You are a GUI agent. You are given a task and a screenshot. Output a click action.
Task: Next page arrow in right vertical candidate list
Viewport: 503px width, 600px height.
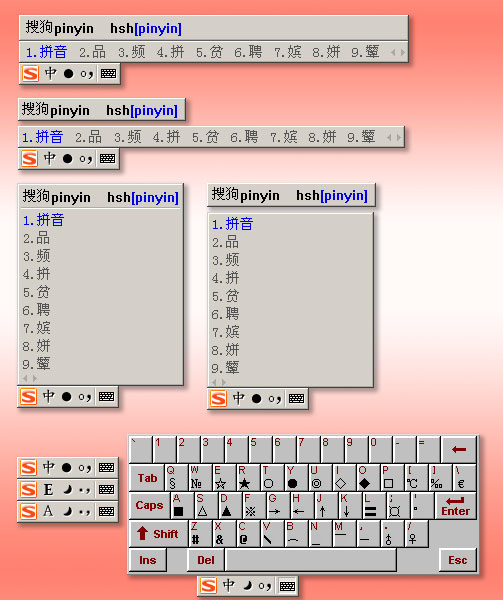pos(224,382)
